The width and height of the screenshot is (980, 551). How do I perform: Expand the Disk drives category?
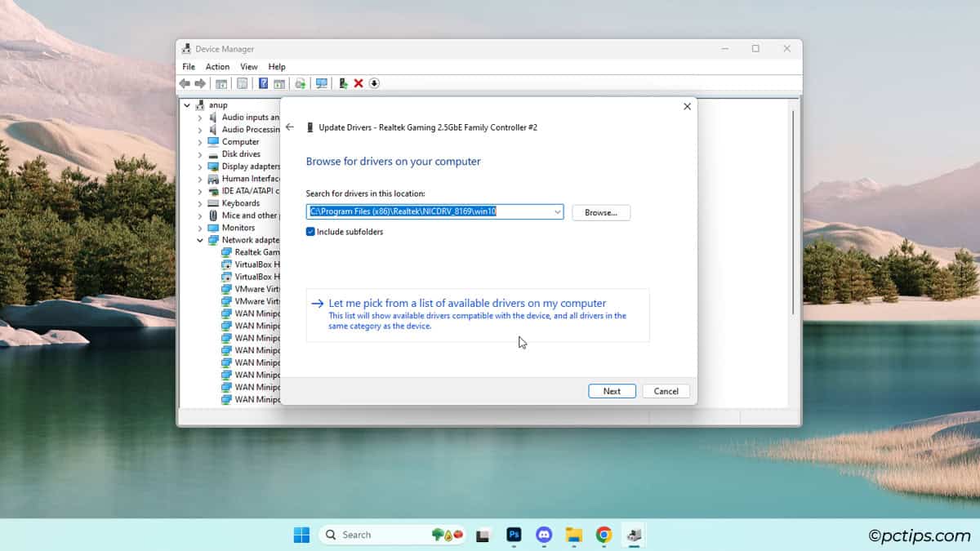click(200, 154)
